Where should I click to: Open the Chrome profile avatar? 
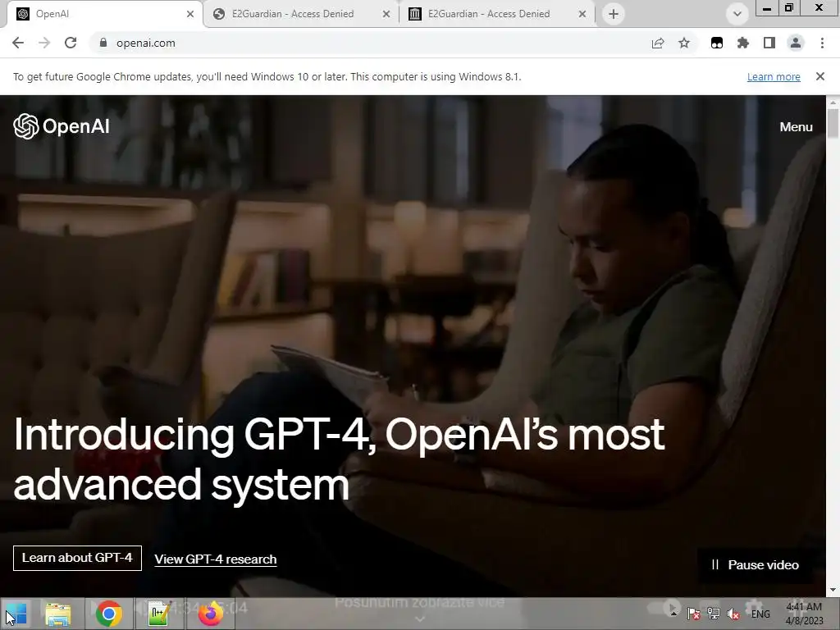point(796,43)
